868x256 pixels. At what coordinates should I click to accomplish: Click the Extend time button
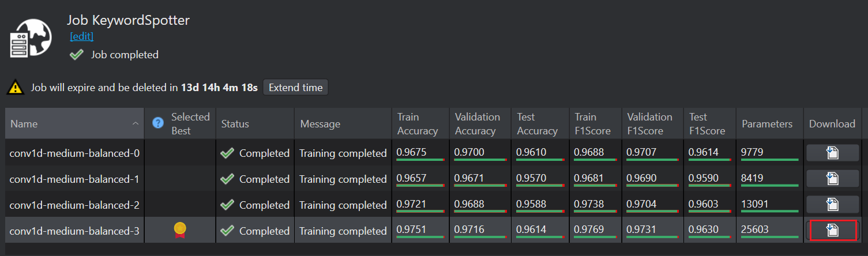[295, 88]
